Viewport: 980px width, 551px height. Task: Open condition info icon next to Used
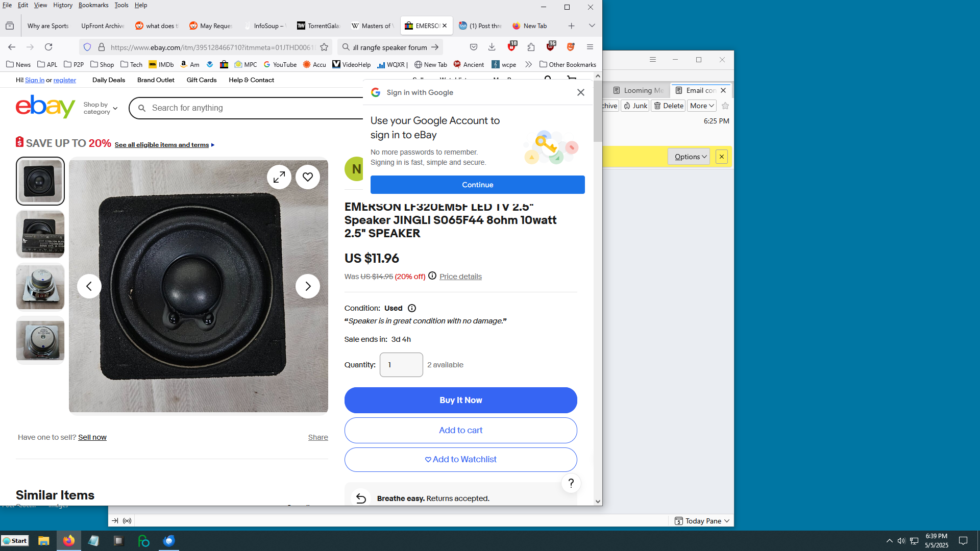[412, 308]
